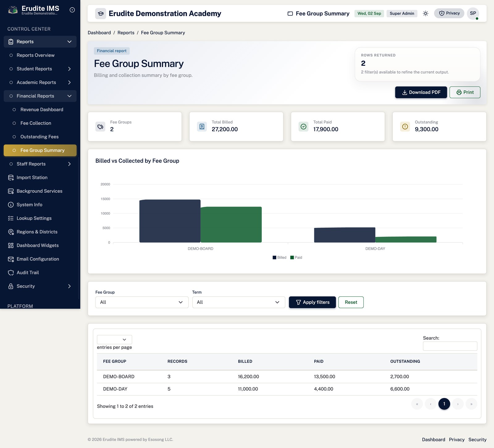
Task: Expand Academic Reports submenu
Action: pos(69,82)
